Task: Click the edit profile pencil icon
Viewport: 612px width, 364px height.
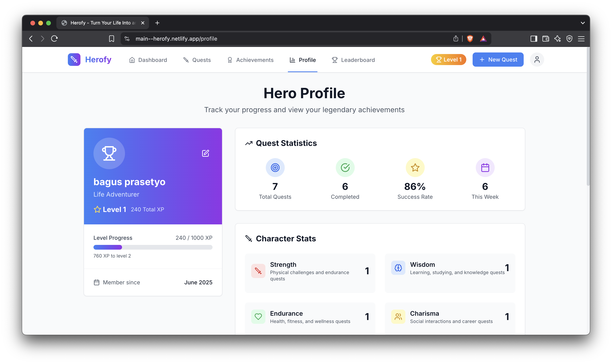Action: click(205, 153)
